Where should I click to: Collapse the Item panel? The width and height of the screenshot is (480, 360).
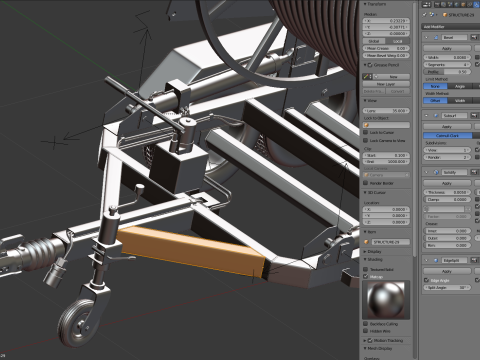click(365, 232)
